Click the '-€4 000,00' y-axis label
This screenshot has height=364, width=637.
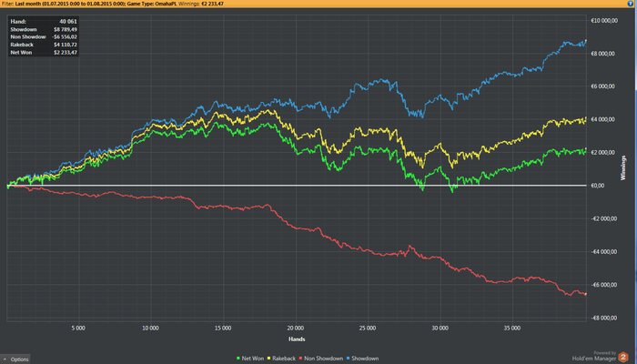tap(603, 252)
